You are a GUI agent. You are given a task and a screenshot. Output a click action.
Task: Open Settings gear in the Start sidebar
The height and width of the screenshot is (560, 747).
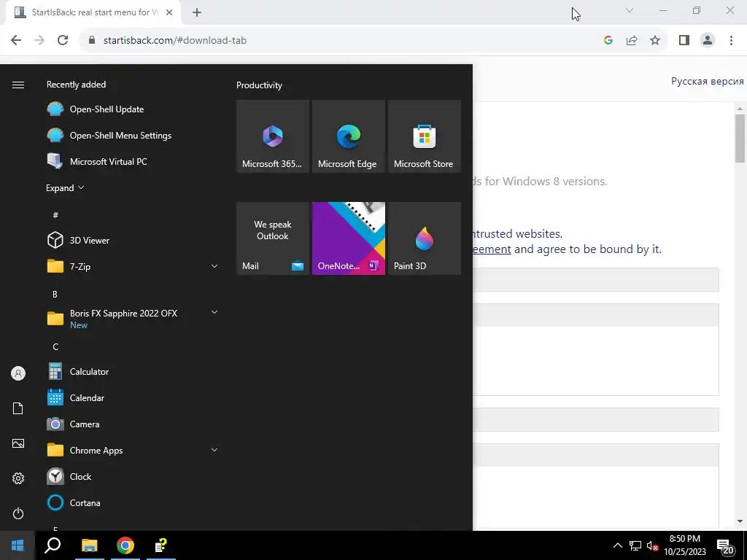coord(18,478)
